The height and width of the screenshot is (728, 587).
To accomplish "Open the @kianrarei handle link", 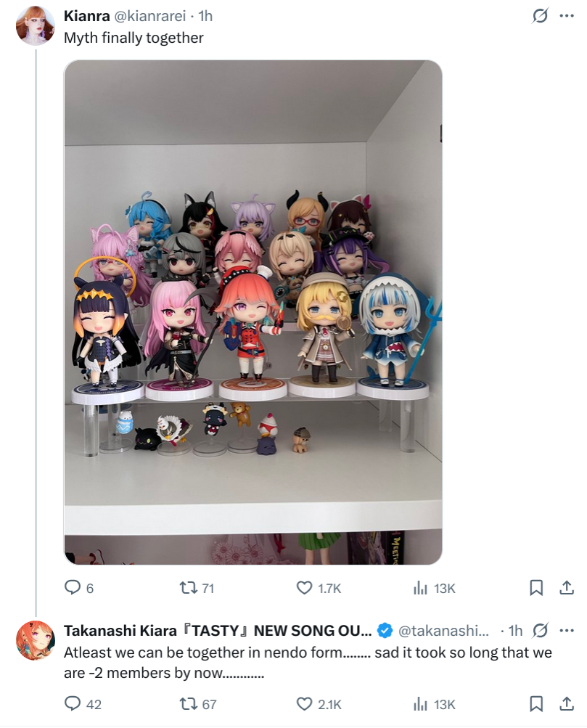I will (x=150, y=16).
